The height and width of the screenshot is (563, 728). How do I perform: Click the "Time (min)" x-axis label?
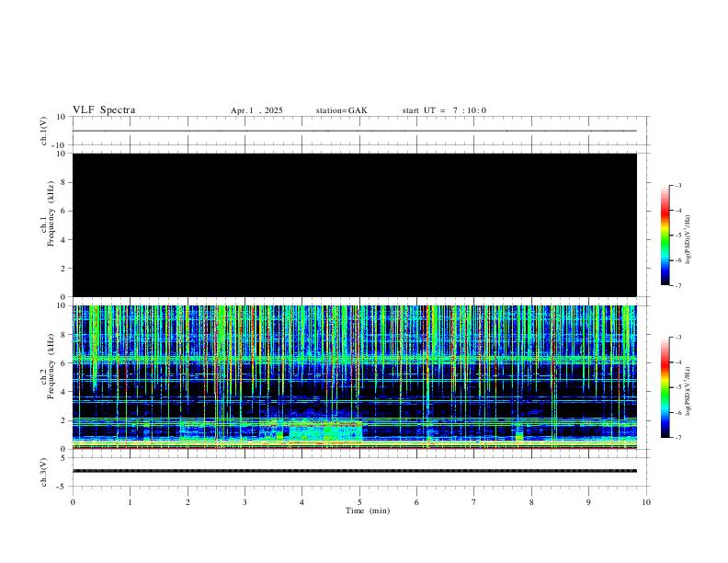point(368,511)
